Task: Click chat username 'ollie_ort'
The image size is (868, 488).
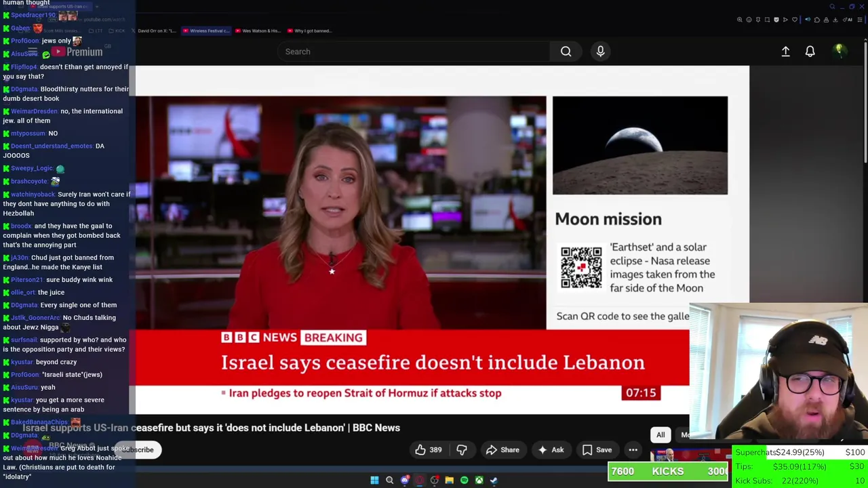Action: [x=22, y=293]
